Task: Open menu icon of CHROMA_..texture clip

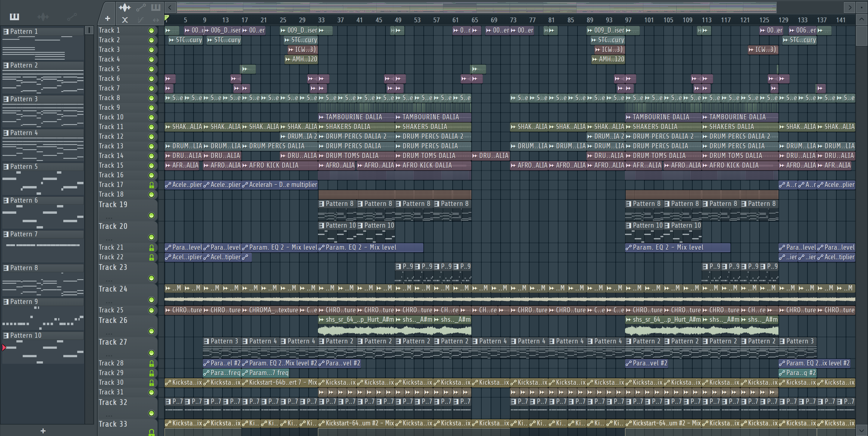Action: tap(245, 310)
